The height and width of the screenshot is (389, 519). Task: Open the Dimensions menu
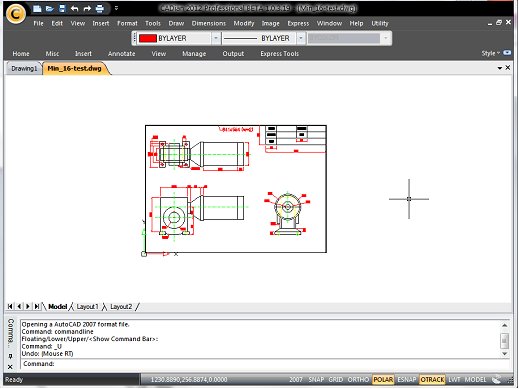(x=209, y=23)
